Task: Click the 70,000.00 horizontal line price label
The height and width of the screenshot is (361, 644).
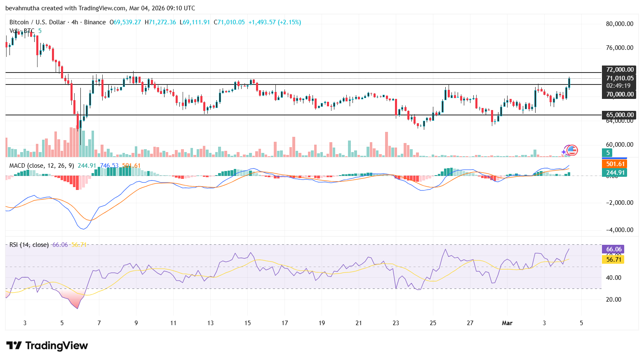Action: (x=619, y=94)
